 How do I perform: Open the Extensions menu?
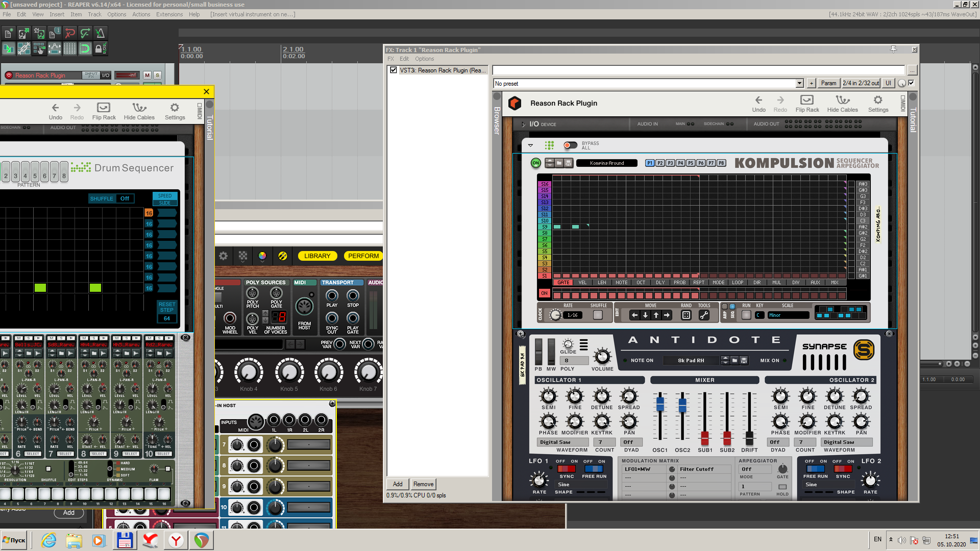(169, 14)
